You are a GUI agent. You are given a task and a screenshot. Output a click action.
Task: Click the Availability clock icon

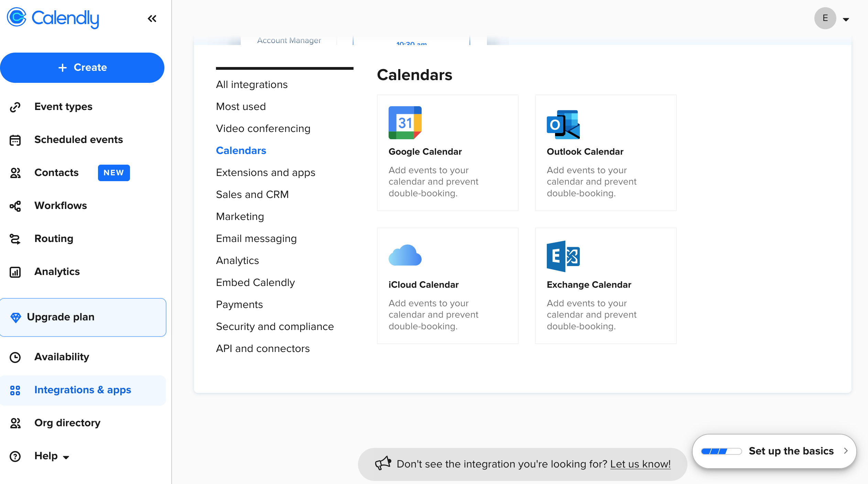tap(15, 357)
